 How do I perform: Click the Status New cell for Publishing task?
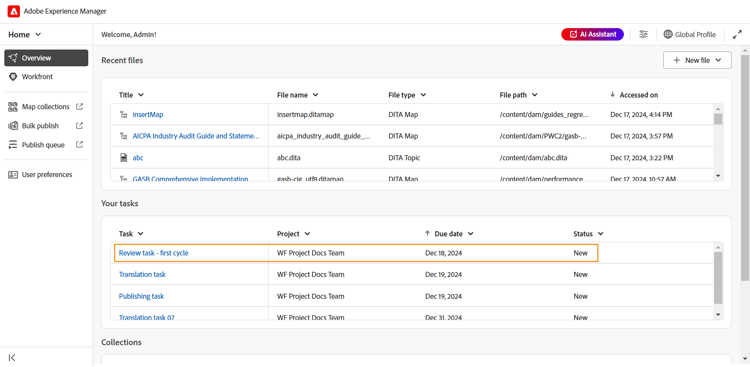(x=580, y=296)
